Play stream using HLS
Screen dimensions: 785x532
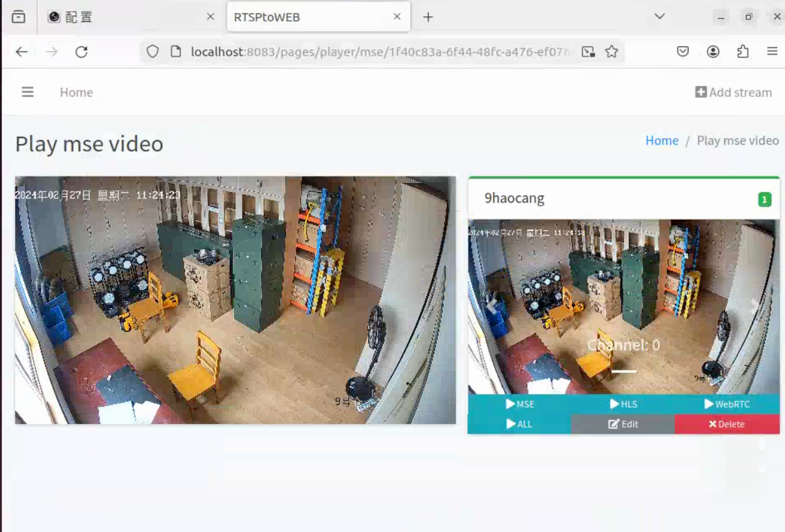click(623, 404)
